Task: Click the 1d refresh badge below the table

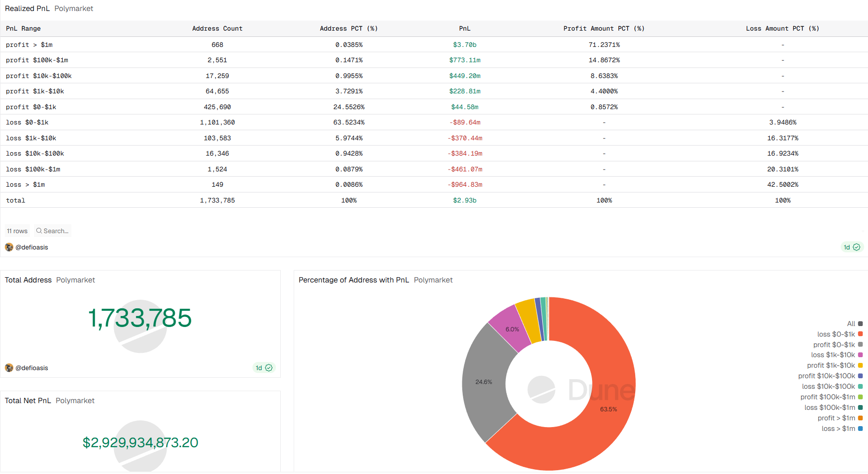Action: pos(852,247)
